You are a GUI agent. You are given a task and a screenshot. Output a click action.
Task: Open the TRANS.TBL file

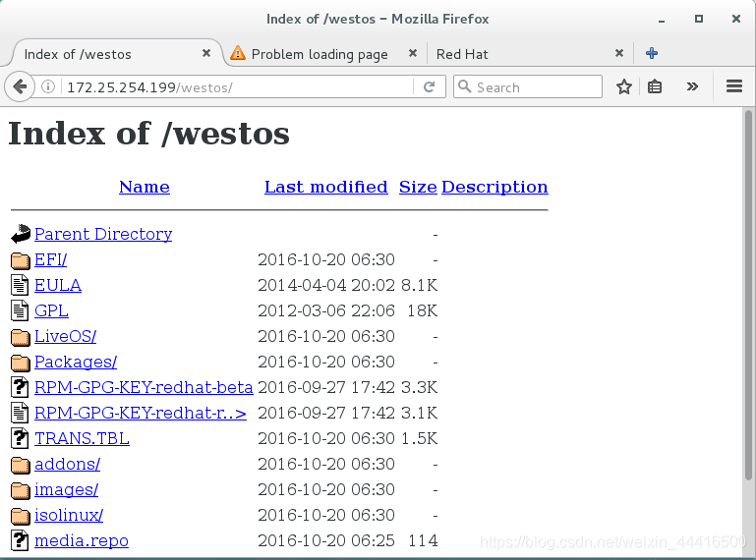click(x=82, y=438)
